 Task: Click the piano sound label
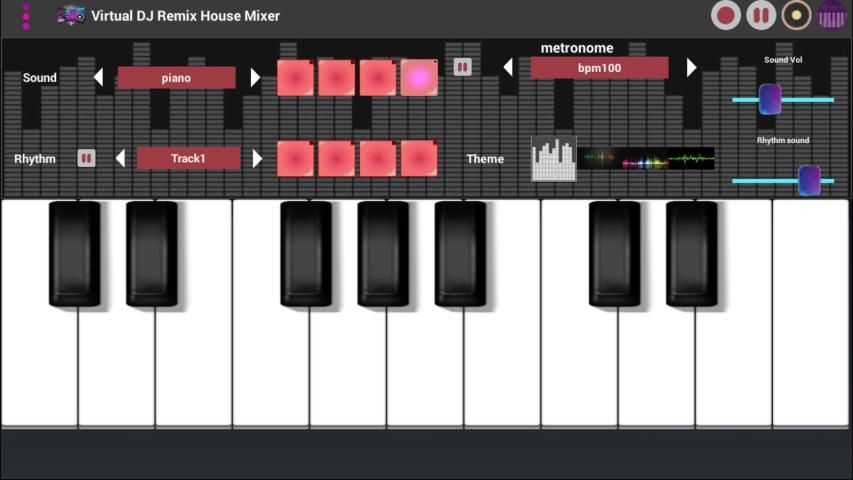tap(176, 78)
